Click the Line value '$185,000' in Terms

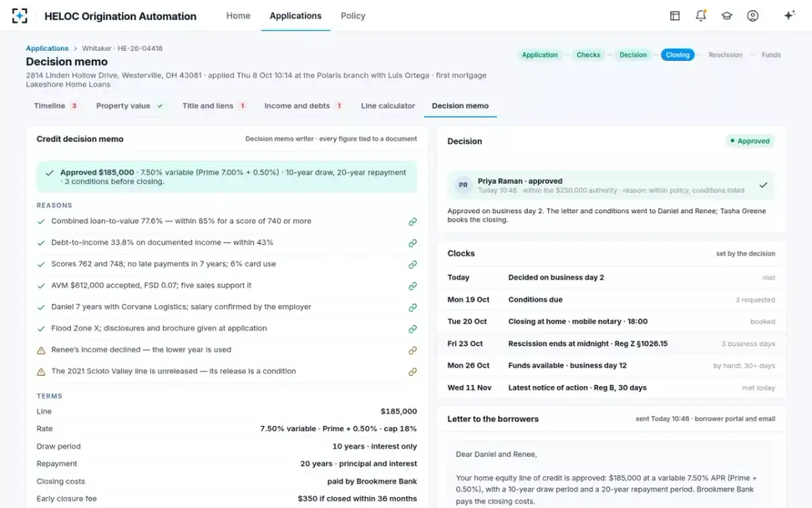(x=399, y=411)
